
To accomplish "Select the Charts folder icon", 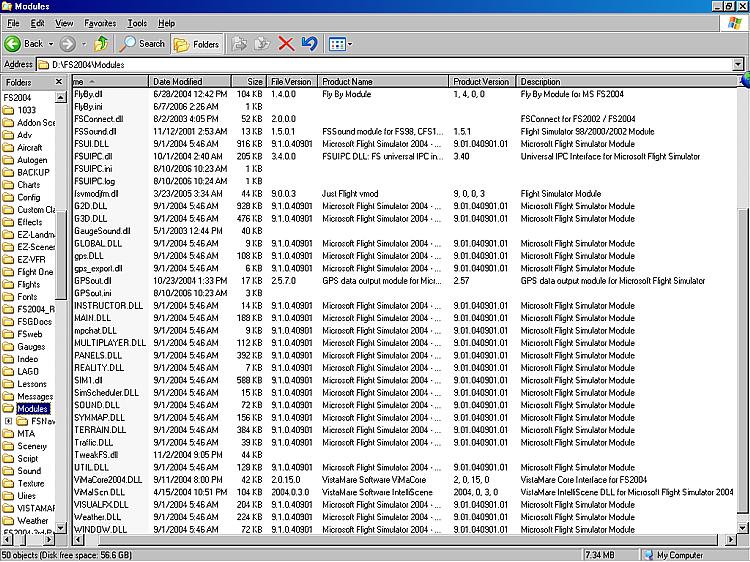I will [x=8, y=185].
